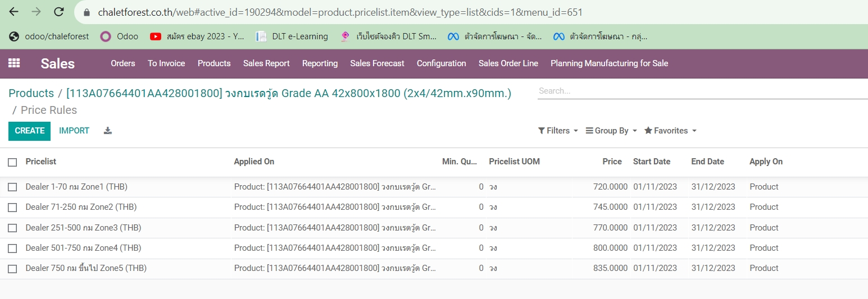Open the DLT e-Learning bookmark
This screenshot has width=868, height=299.
292,36
